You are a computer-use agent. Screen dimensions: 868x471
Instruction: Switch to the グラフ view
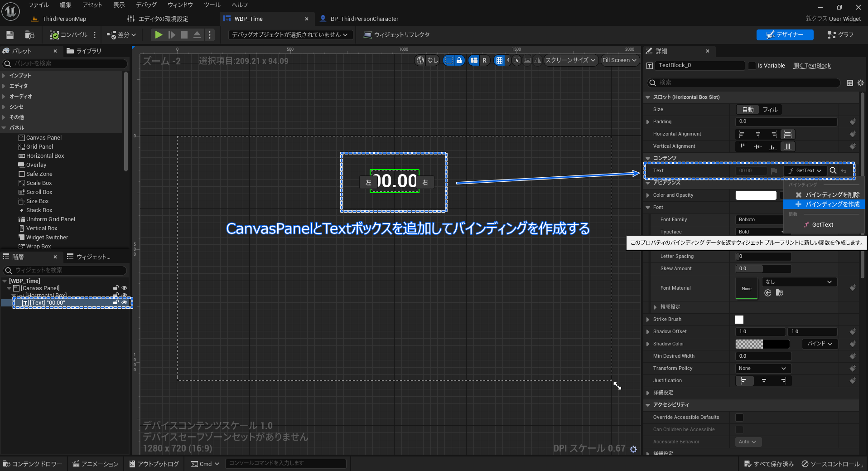(x=841, y=34)
